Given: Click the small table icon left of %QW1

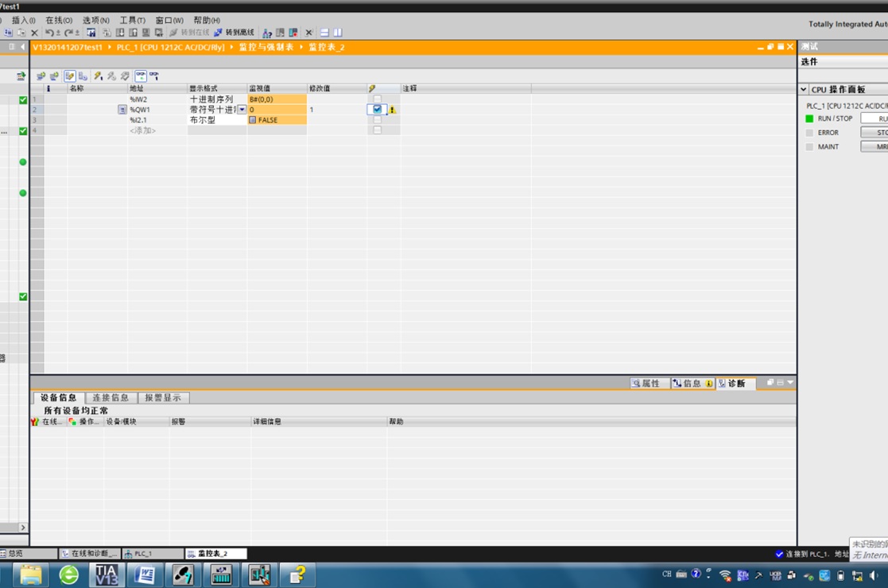Looking at the screenshot, I should click(122, 110).
